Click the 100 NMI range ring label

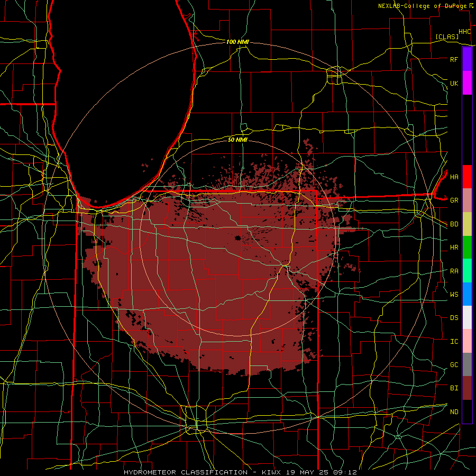[x=237, y=42]
